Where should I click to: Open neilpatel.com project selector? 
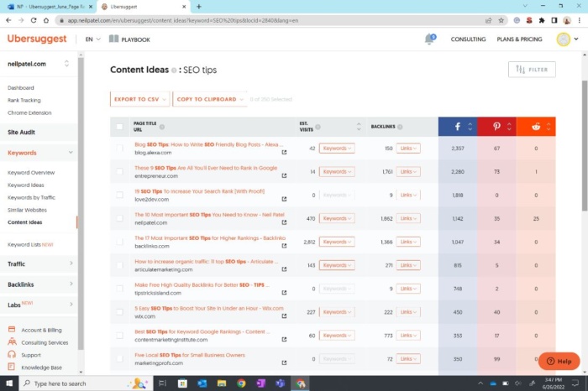pyautogui.click(x=39, y=64)
